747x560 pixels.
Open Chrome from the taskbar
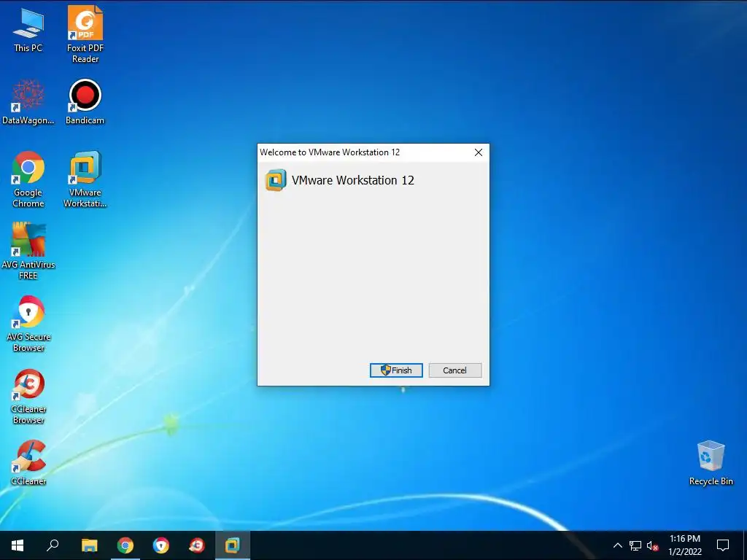[x=125, y=545]
